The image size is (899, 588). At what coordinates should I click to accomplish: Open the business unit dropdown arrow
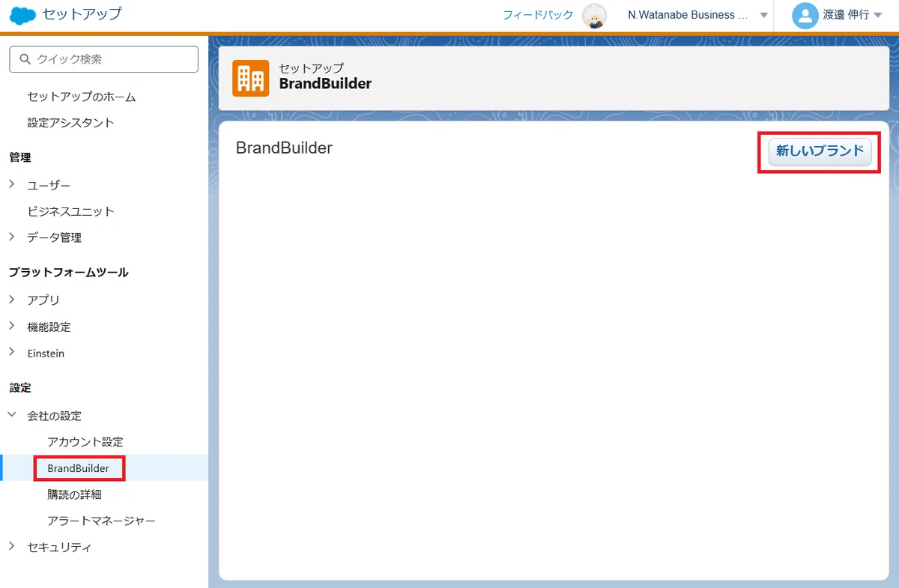(763, 16)
